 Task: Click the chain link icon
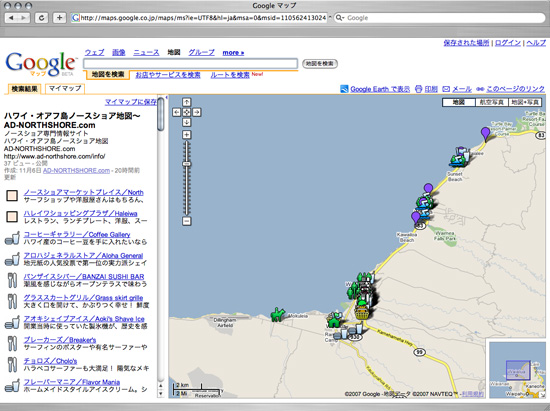click(x=480, y=89)
